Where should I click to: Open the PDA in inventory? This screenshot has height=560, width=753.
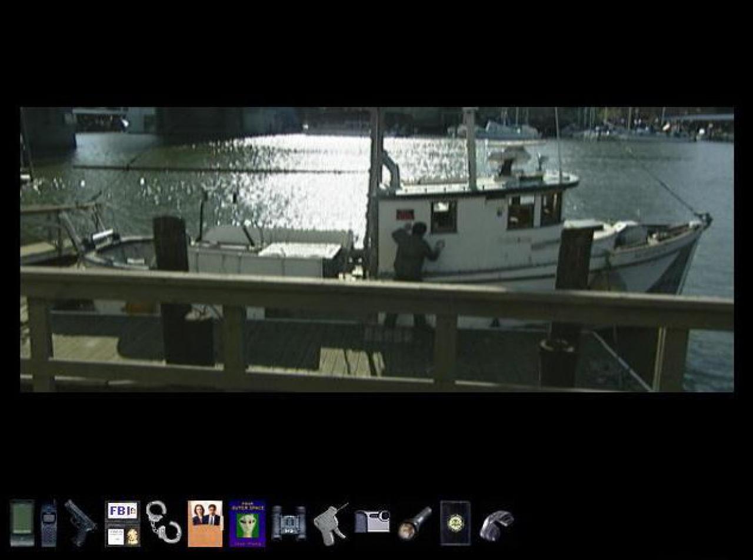[22, 523]
